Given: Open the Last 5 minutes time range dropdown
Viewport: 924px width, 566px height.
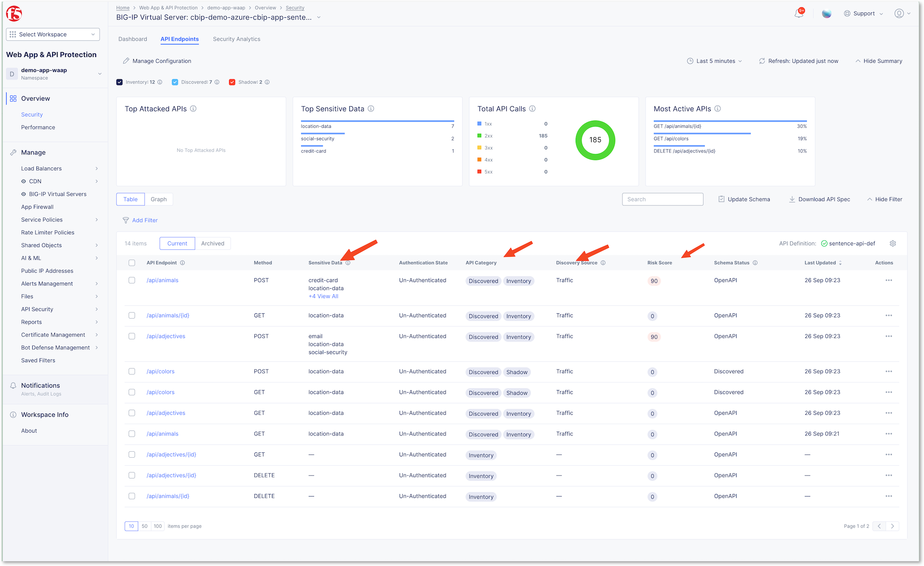Looking at the screenshot, I should click(715, 61).
